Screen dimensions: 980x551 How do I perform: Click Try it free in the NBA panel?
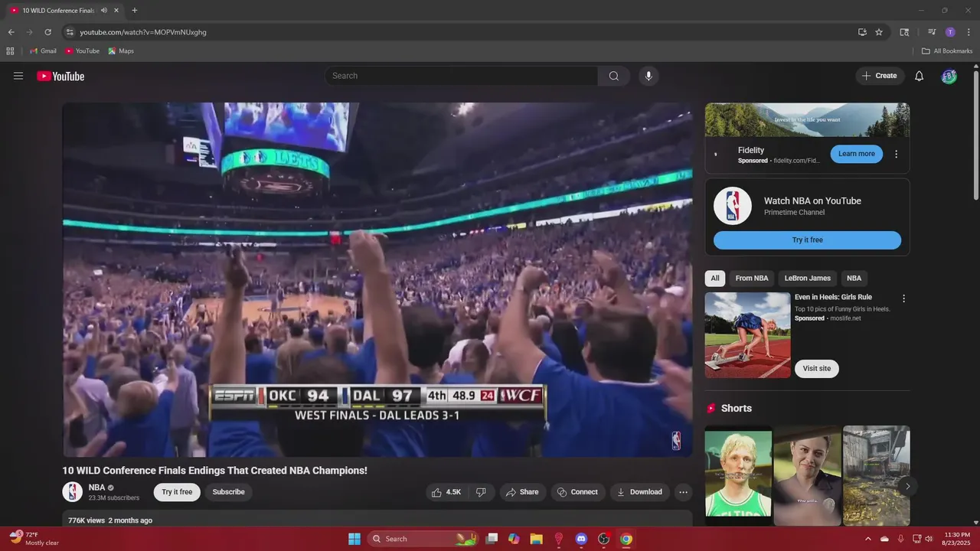807,240
